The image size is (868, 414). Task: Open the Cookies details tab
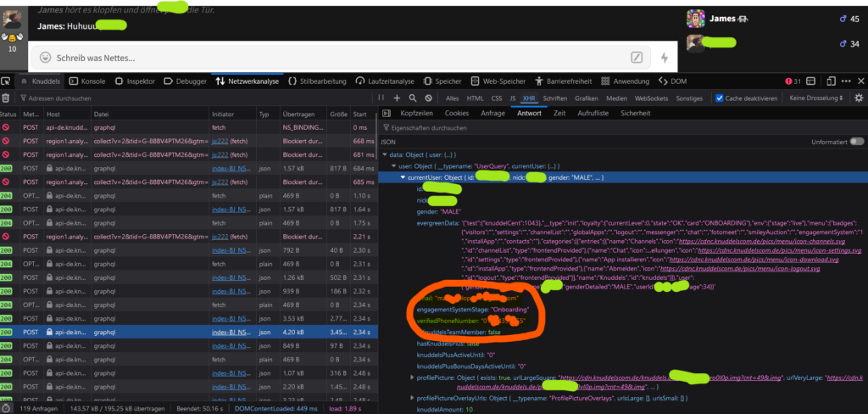pos(457,113)
